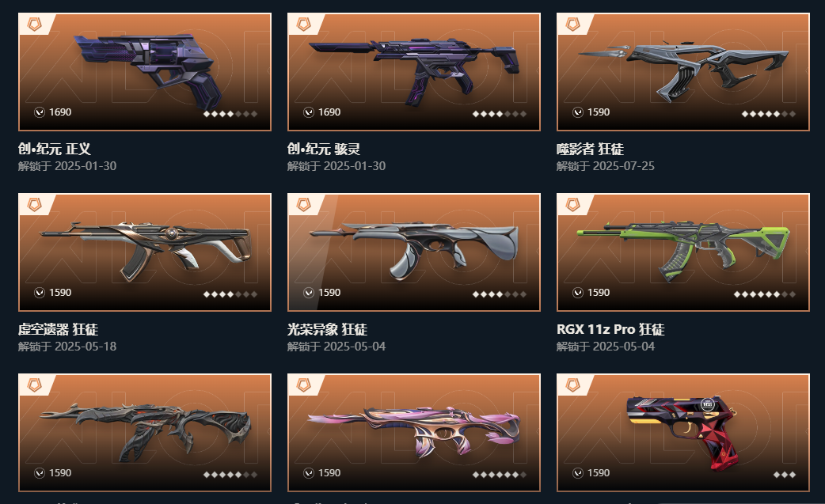Open the 光荣异象 狂徒 title link
The image size is (825, 504).
327,329
